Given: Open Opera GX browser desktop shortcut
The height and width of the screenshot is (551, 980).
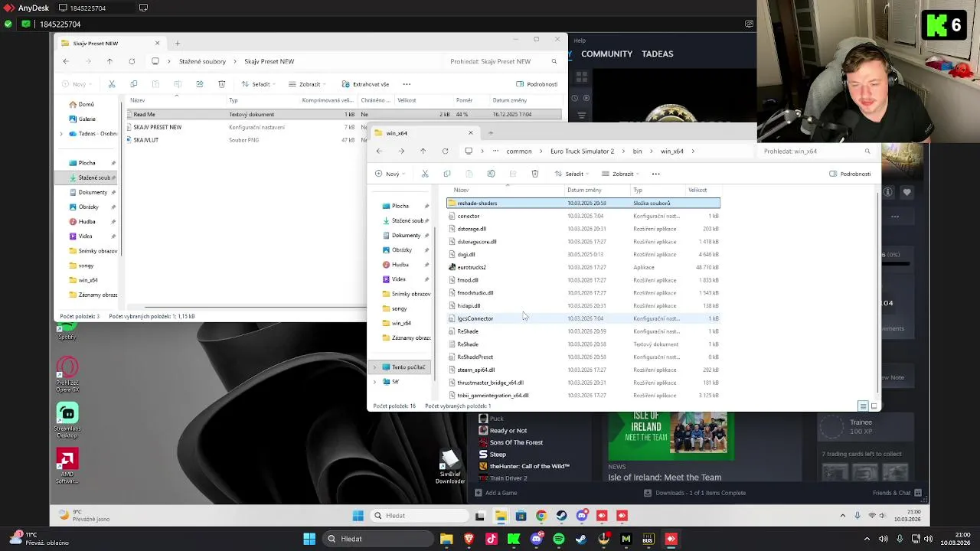Looking at the screenshot, I should (67, 374).
